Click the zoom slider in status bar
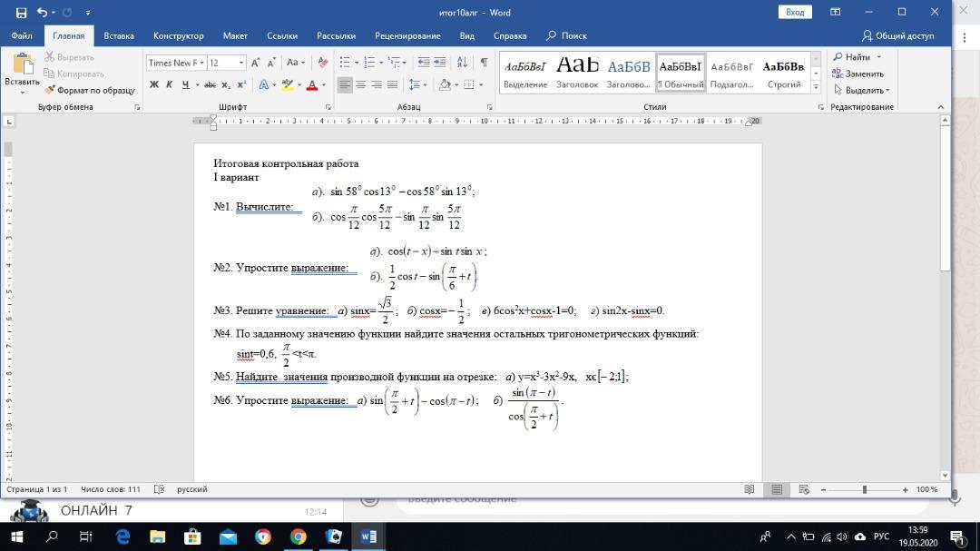The width and height of the screenshot is (980, 551). tap(864, 489)
